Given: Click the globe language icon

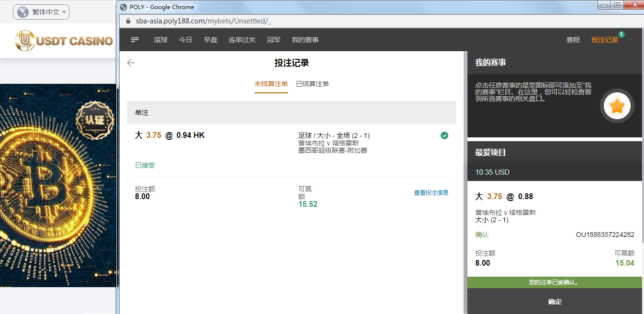Looking at the screenshot, I should [x=22, y=12].
